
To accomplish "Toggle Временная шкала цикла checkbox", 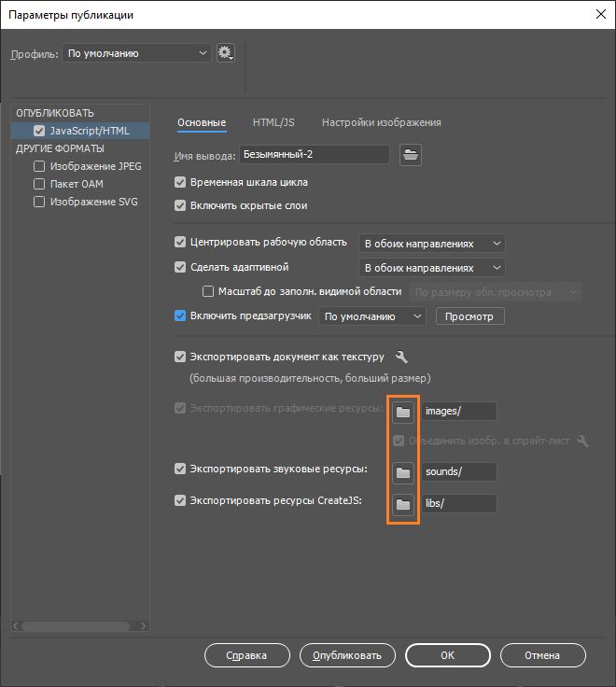I will pos(180,182).
